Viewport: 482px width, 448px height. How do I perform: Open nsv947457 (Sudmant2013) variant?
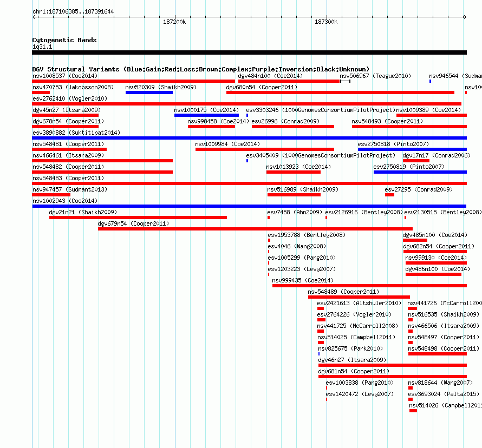51,195
